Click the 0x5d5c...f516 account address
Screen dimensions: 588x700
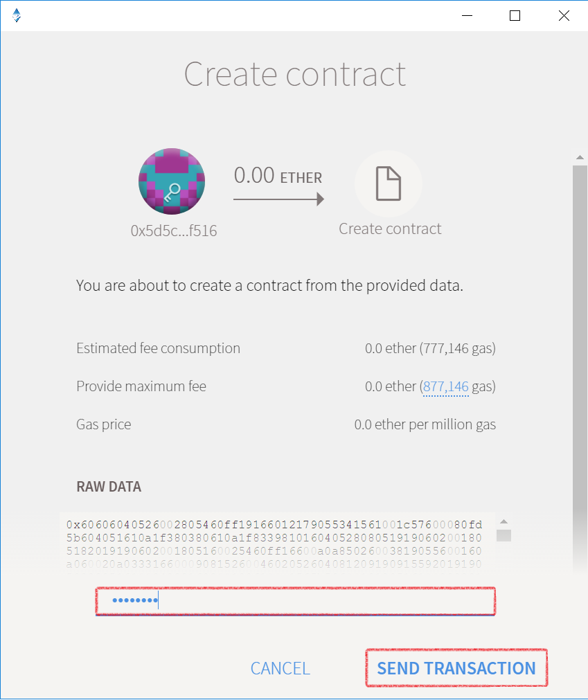pyautogui.click(x=174, y=231)
